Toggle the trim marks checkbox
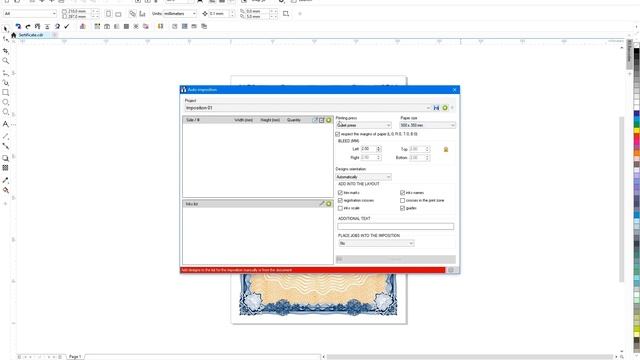The width and height of the screenshot is (640, 360). [x=340, y=193]
